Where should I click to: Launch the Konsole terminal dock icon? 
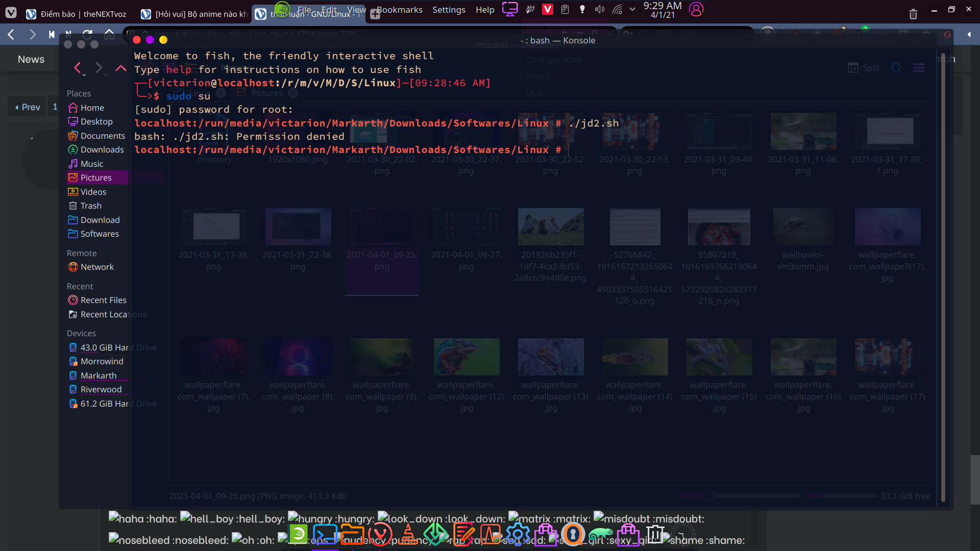click(325, 535)
